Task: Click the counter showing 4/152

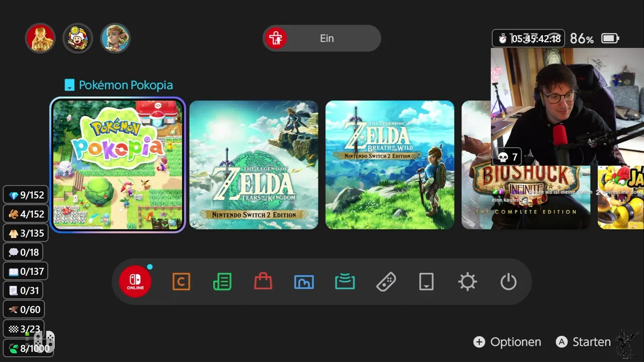Action: (x=26, y=214)
